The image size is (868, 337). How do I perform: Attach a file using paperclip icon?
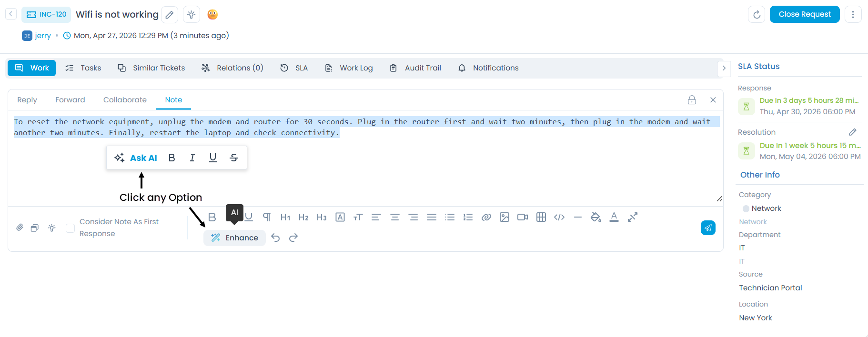click(20, 228)
